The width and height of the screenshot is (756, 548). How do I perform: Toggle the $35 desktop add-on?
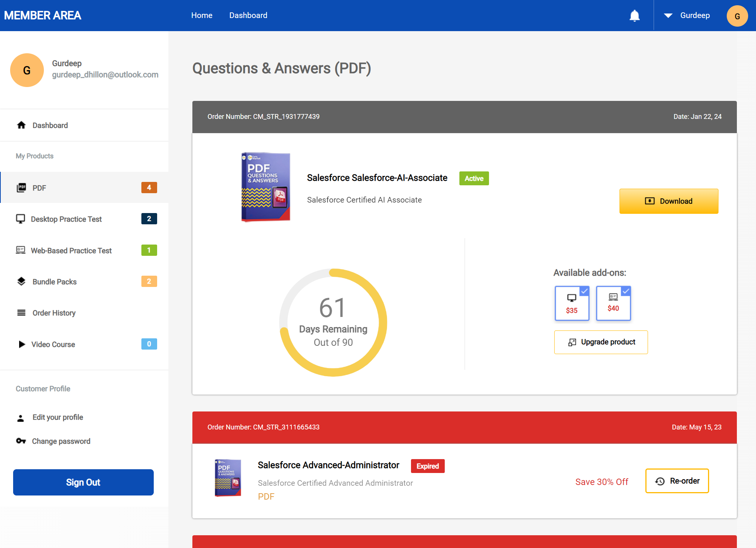572,303
